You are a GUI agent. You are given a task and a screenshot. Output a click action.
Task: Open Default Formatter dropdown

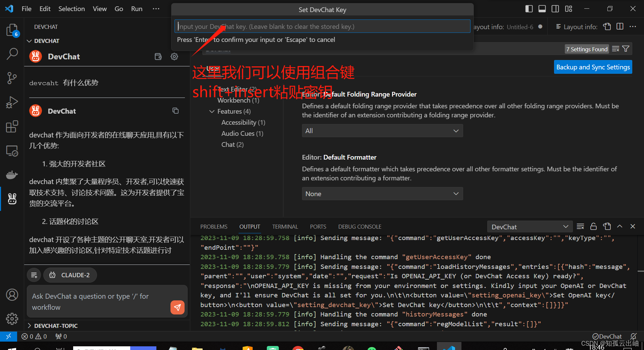click(x=382, y=194)
